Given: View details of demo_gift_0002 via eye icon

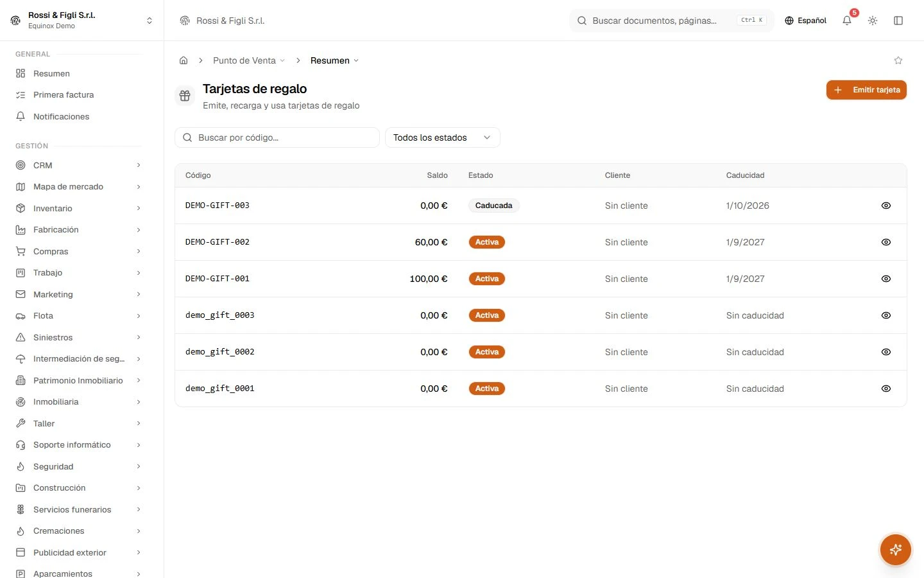Looking at the screenshot, I should [x=886, y=352].
